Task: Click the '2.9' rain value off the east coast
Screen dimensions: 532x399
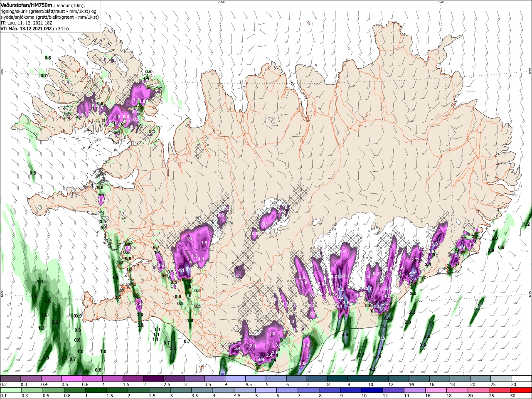Action: (491, 251)
